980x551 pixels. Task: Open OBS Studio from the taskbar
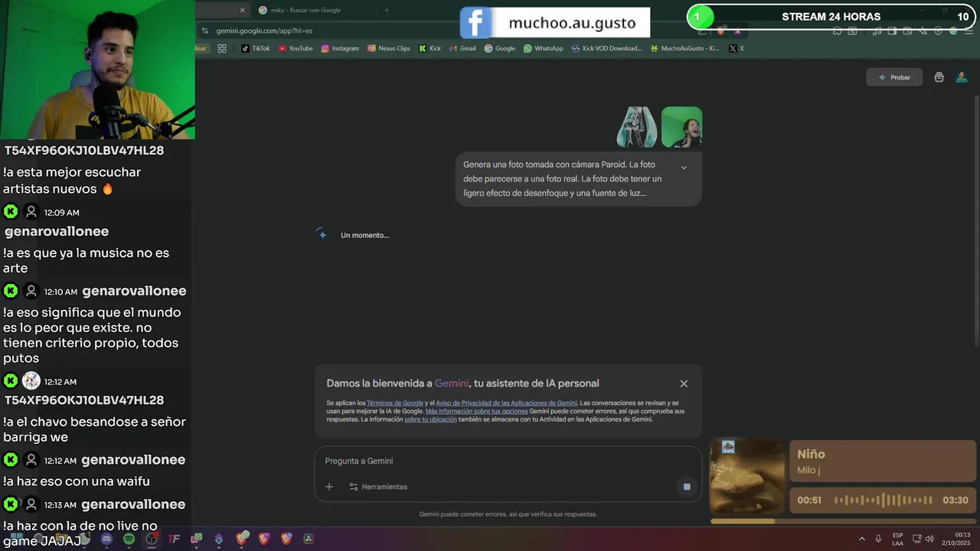point(152,539)
